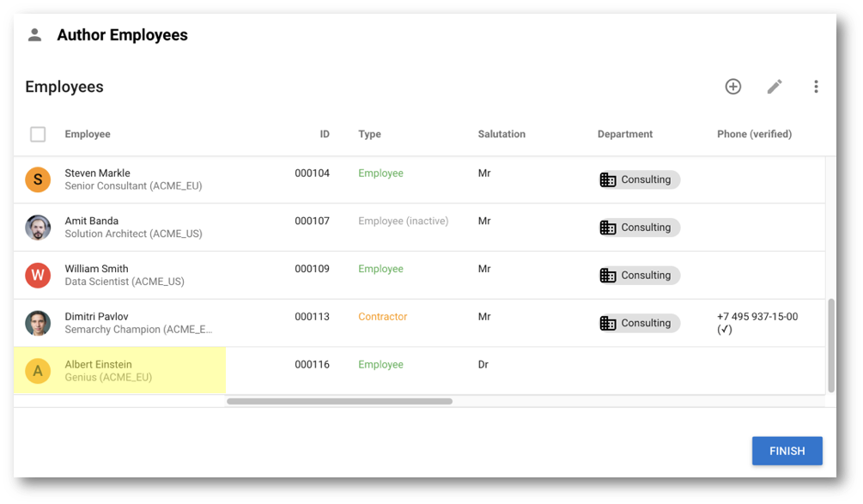Click the add employee plus icon
This screenshot has height=504, width=863.
[x=732, y=87]
